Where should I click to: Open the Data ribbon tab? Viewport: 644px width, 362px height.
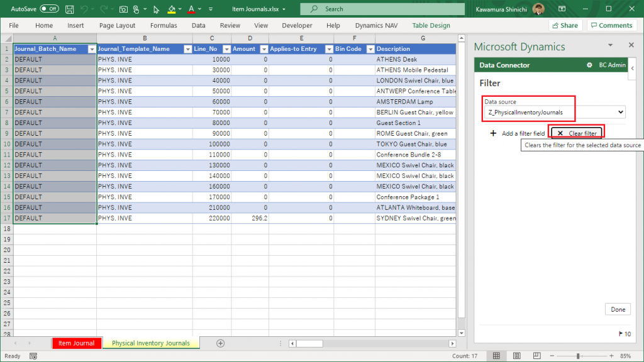click(x=198, y=25)
